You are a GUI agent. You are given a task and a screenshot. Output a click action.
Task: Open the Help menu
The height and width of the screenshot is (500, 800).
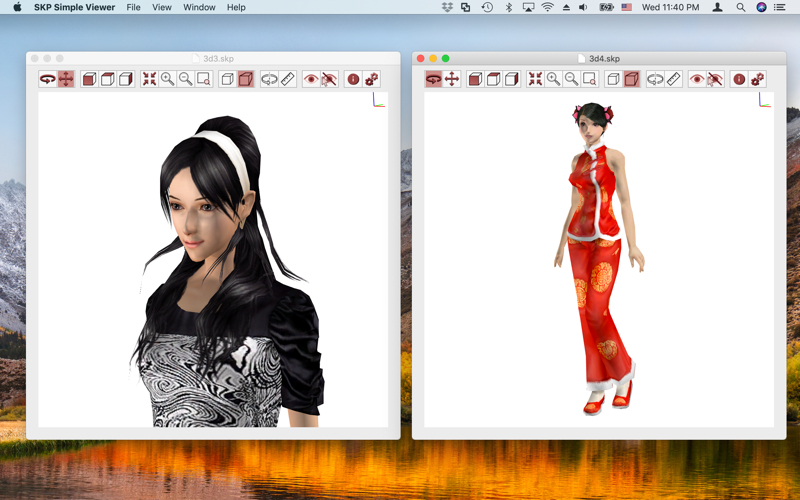pyautogui.click(x=236, y=7)
